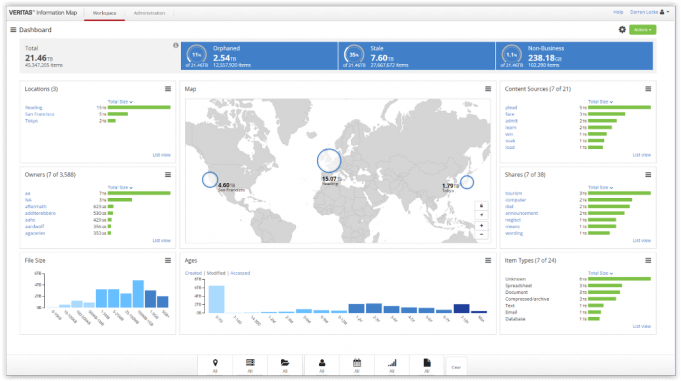
Task: Open the Help link
Action: point(618,12)
